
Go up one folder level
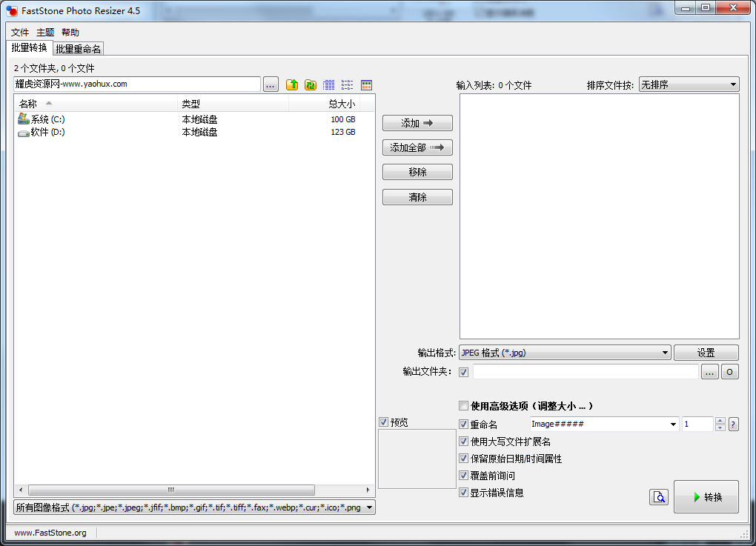(292, 85)
